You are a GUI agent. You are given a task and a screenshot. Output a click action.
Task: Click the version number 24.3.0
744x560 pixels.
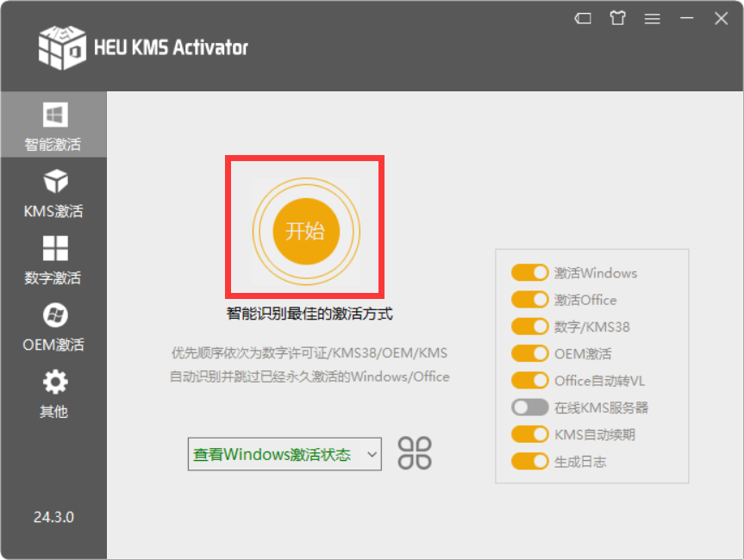pos(53,517)
